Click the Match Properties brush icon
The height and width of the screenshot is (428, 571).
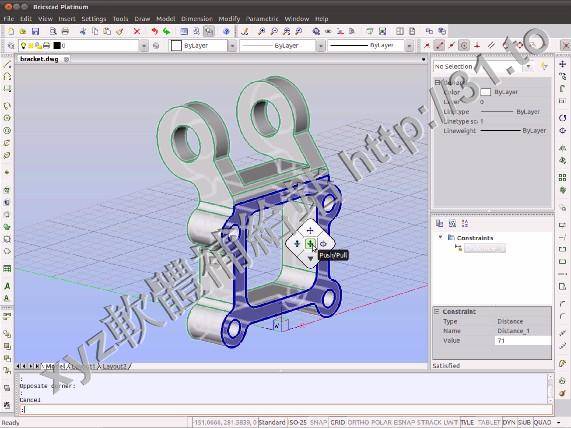[119, 32]
